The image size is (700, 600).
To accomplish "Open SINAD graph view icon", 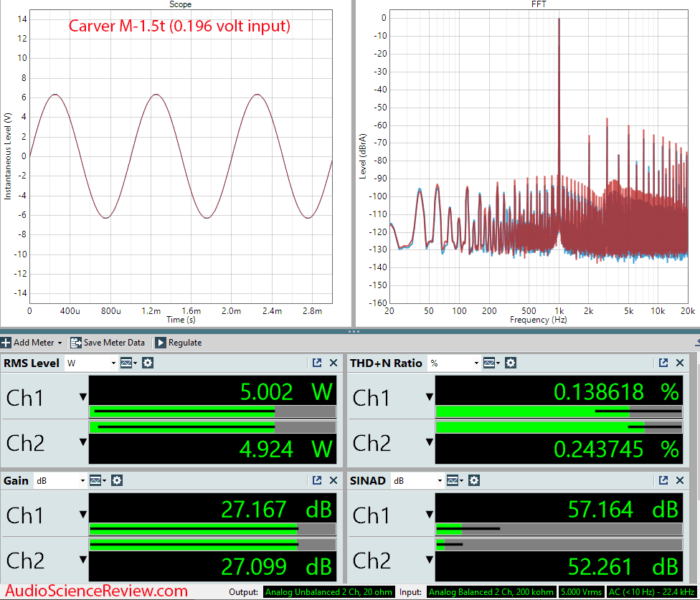I will point(455,480).
